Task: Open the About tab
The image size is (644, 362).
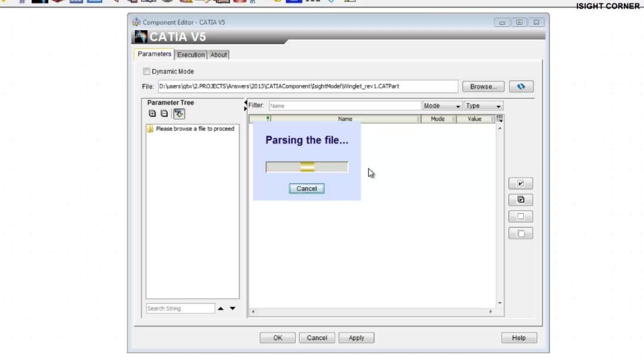Action: pyautogui.click(x=218, y=54)
